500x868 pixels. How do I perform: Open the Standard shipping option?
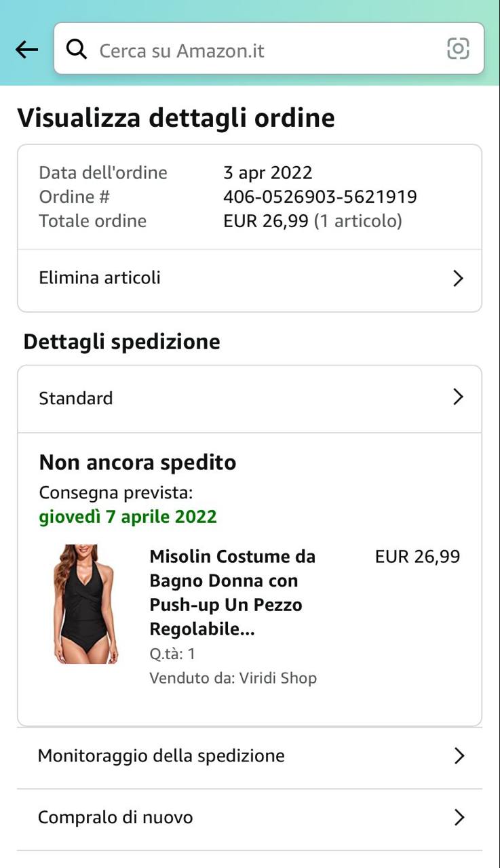point(76,398)
